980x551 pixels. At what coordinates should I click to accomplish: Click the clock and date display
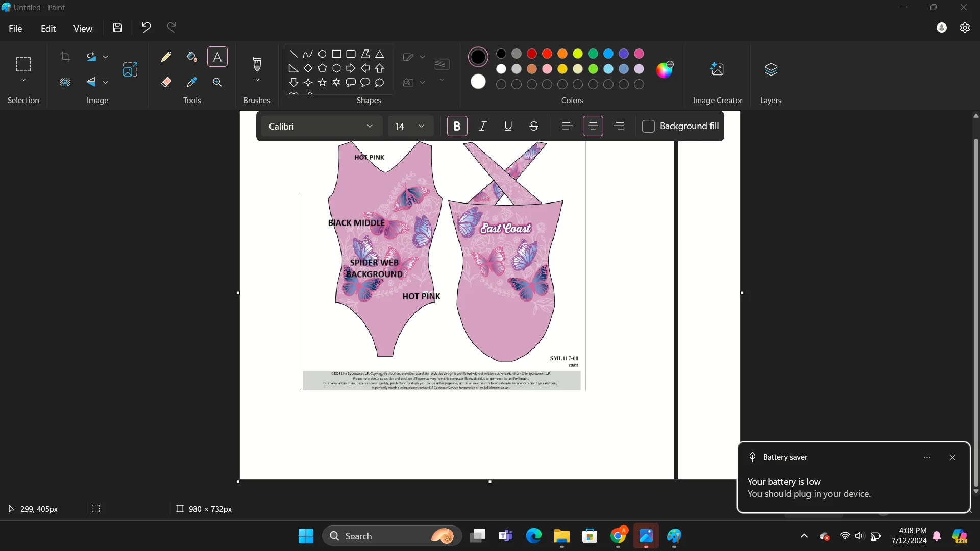click(x=909, y=536)
